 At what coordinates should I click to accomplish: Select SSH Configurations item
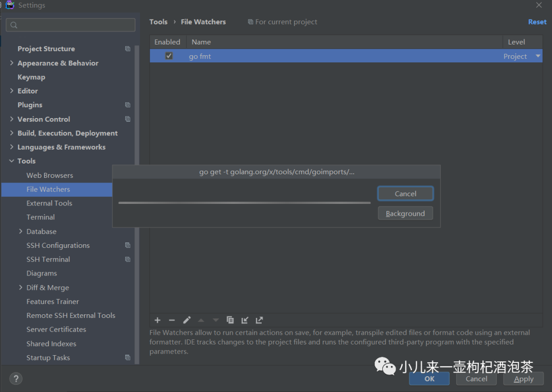(x=58, y=245)
